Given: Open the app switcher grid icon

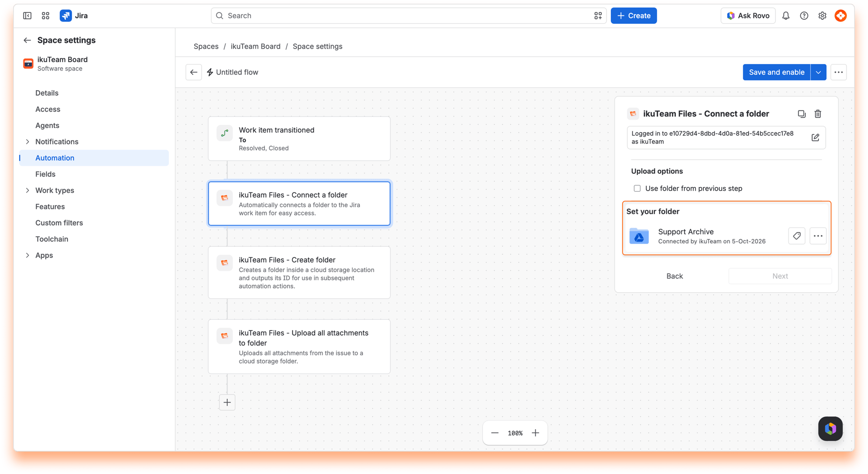Looking at the screenshot, I should [45, 15].
